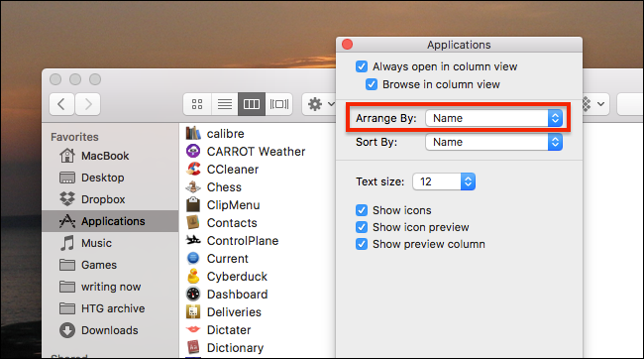
Task: Open 'writing now' folder in sidebar
Action: point(110,287)
